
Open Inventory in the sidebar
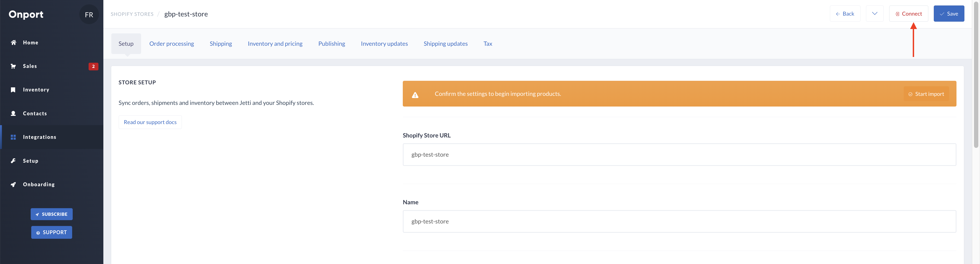click(x=52, y=90)
